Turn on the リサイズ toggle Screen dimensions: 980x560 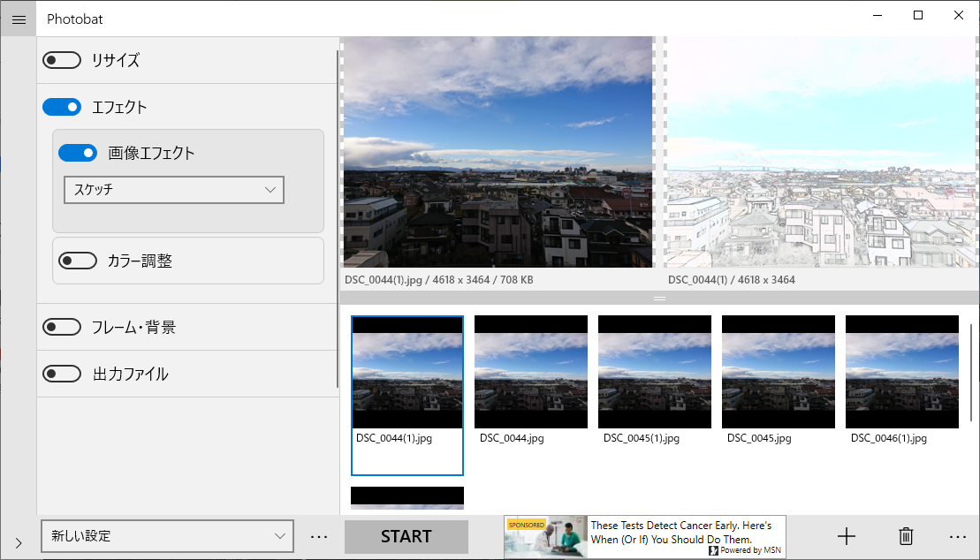click(61, 61)
